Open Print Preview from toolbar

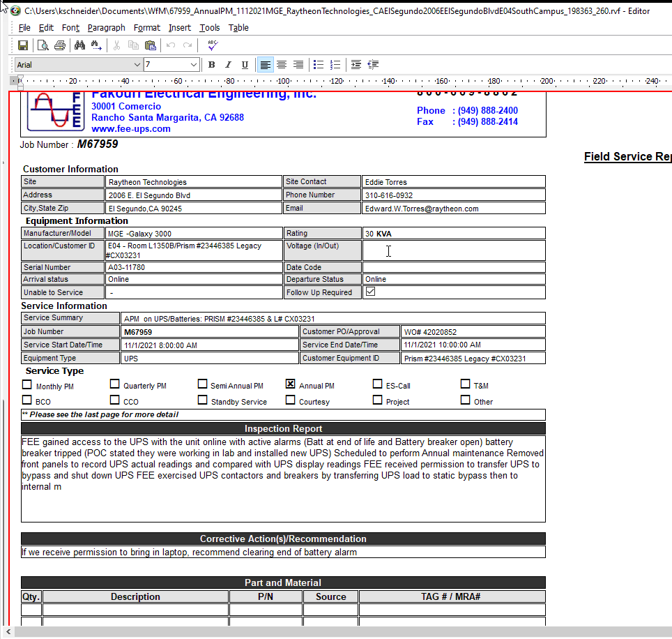tap(43, 45)
